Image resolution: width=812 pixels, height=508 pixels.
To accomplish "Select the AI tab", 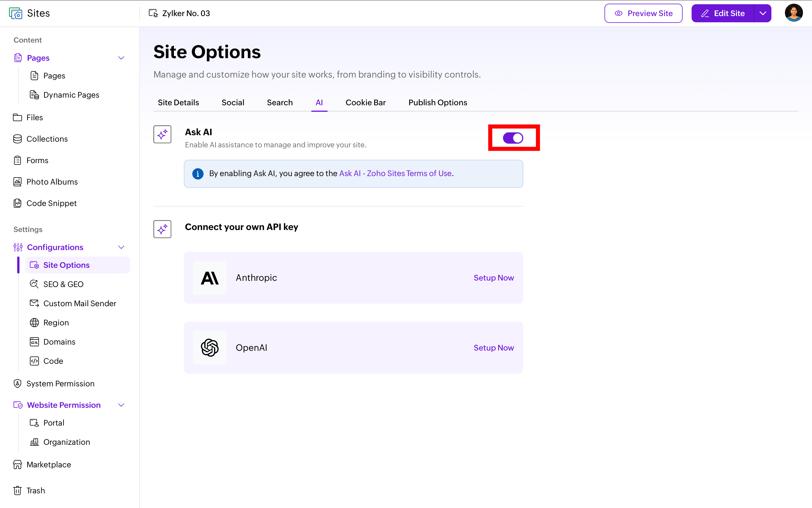I will click(319, 102).
